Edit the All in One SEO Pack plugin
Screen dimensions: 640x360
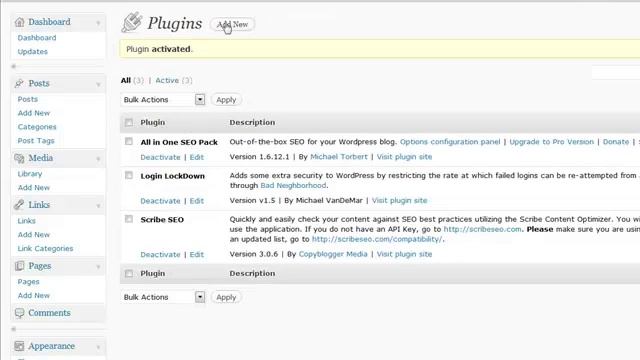196,157
